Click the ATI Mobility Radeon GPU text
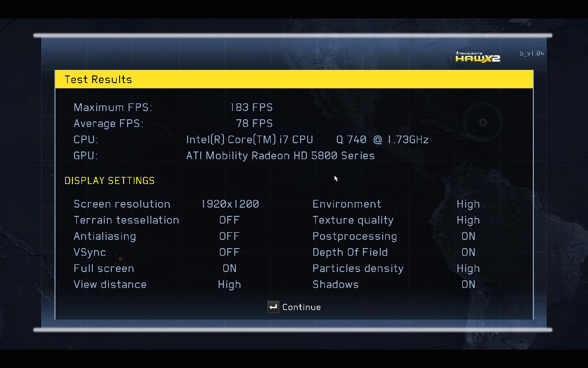The width and height of the screenshot is (588, 368). pos(280,156)
